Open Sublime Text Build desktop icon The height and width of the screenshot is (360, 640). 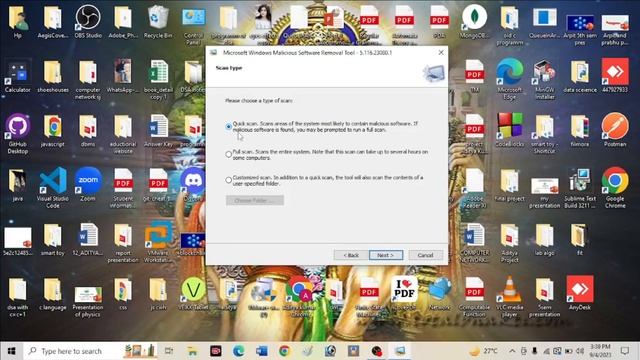pyautogui.click(x=580, y=187)
